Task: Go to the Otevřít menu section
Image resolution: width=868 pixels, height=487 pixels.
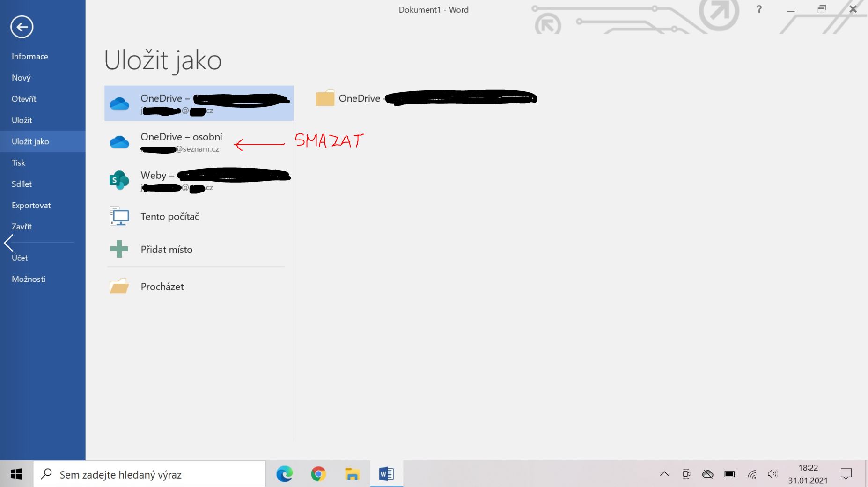Action: 24,99
